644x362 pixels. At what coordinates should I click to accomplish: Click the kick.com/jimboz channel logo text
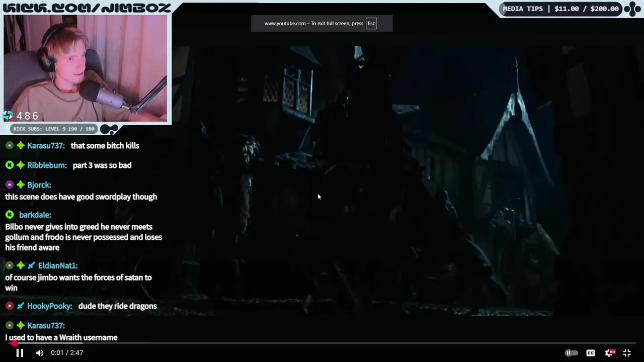click(87, 8)
